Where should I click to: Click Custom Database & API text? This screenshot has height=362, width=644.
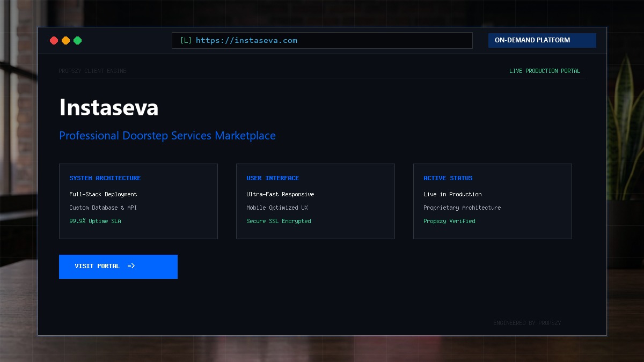pos(103,208)
